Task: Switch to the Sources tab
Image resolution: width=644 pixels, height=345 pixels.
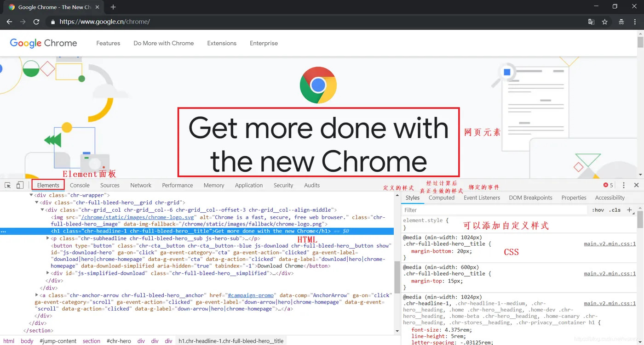Action: click(110, 185)
